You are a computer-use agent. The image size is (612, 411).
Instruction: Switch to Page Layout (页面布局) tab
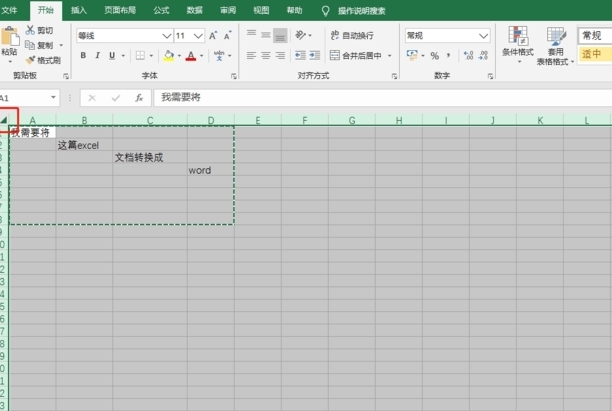pyautogui.click(x=120, y=10)
